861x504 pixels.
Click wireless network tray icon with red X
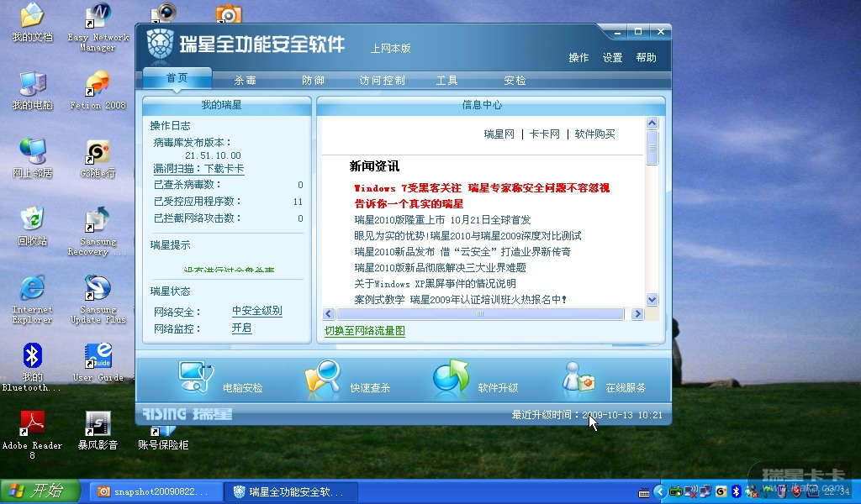(691, 491)
